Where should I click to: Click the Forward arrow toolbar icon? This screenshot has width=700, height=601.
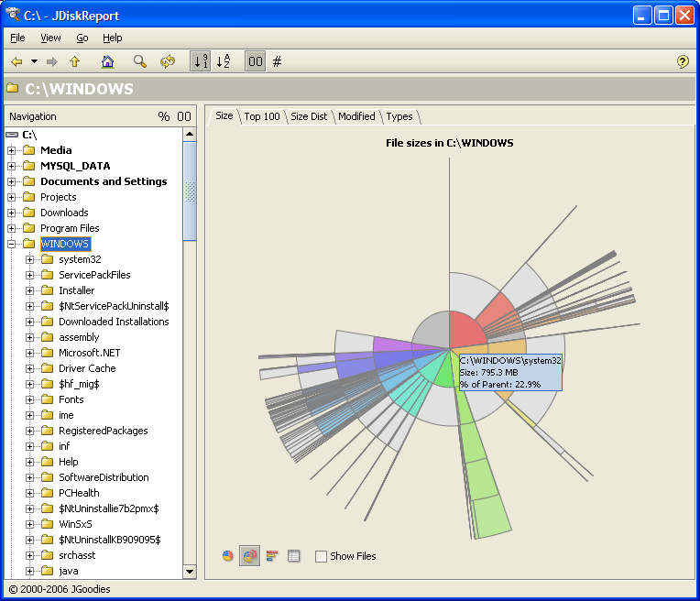point(52,61)
